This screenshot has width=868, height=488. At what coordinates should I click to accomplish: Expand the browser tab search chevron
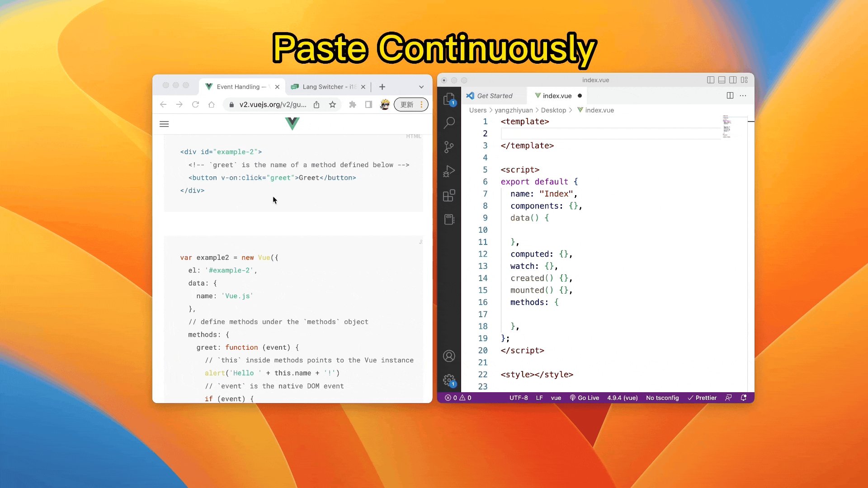pos(421,87)
